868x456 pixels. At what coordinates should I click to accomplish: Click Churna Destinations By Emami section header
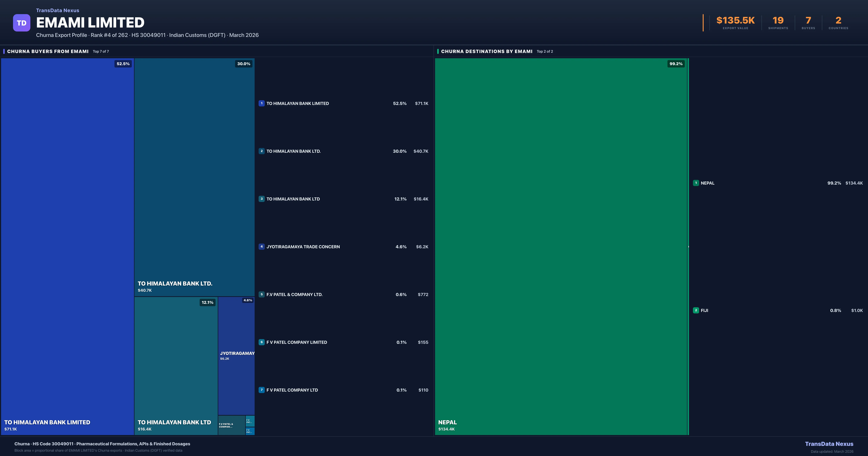tap(487, 51)
